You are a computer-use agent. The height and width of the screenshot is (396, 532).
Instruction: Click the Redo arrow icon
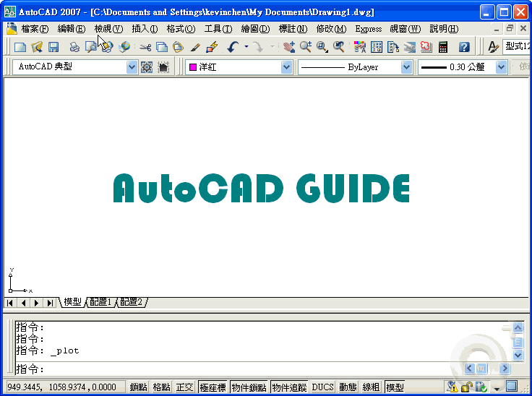pyautogui.click(x=258, y=47)
